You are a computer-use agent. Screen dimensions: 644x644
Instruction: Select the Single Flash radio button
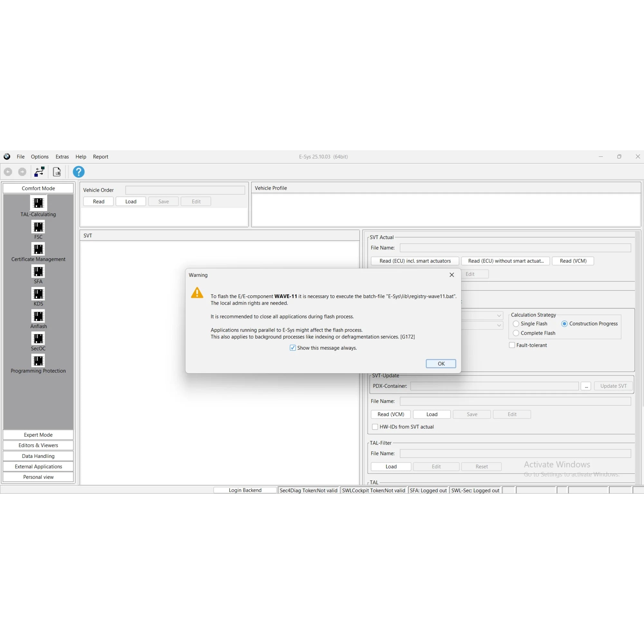point(516,324)
